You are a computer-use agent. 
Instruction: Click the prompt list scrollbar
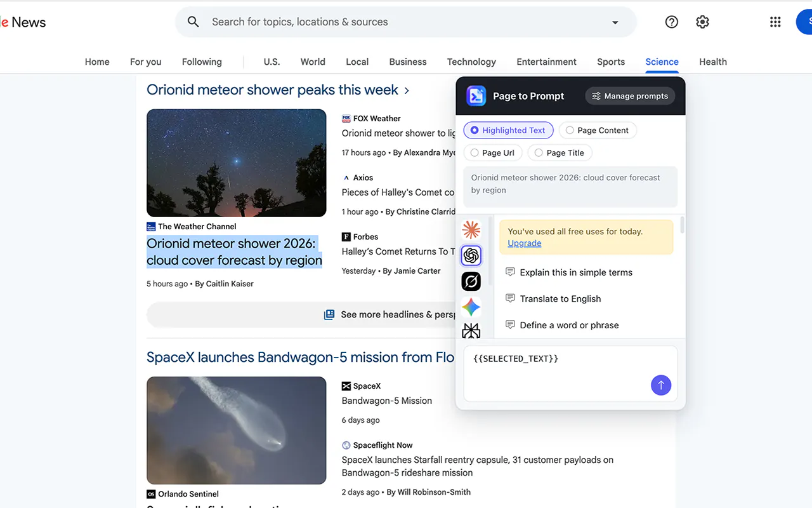click(683, 225)
